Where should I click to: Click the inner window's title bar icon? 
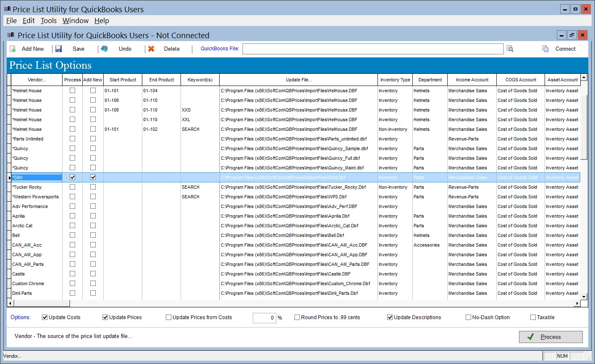(x=11, y=35)
